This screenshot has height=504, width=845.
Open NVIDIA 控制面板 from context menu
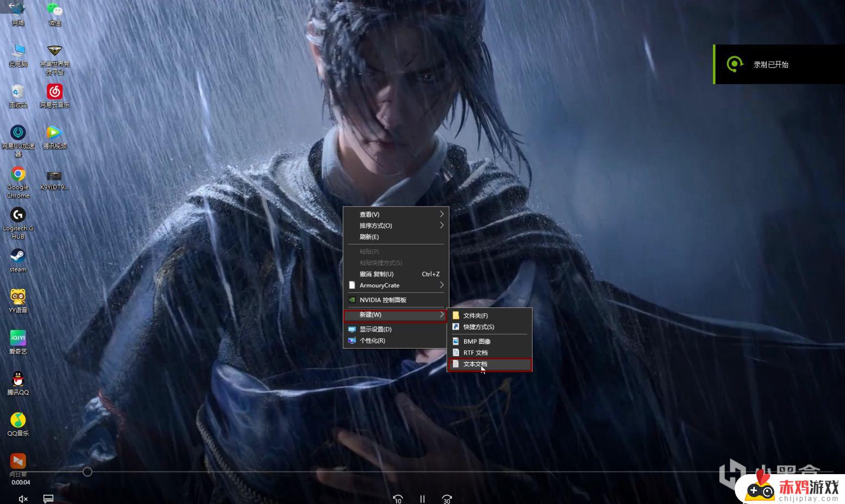coord(396,300)
